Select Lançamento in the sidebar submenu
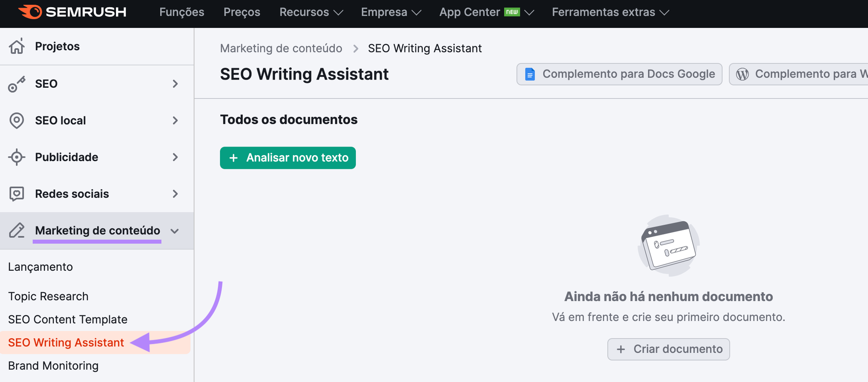Image resolution: width=868 pixels, height=382 pixels. click(x=40, y=267)
